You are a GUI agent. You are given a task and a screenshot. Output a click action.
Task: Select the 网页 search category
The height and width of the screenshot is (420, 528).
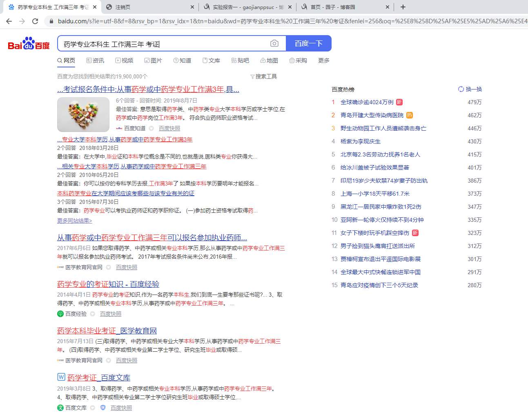(66, 60)
